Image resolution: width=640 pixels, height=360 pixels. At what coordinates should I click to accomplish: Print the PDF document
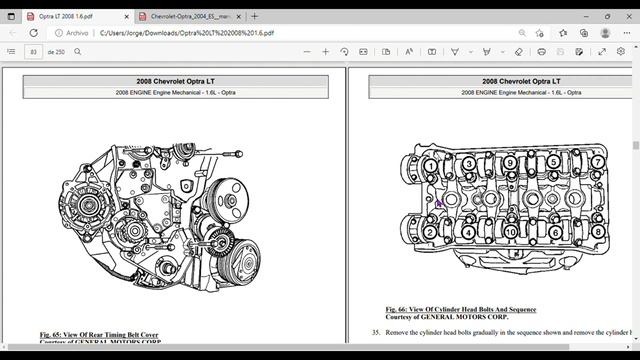coord(542,52)
